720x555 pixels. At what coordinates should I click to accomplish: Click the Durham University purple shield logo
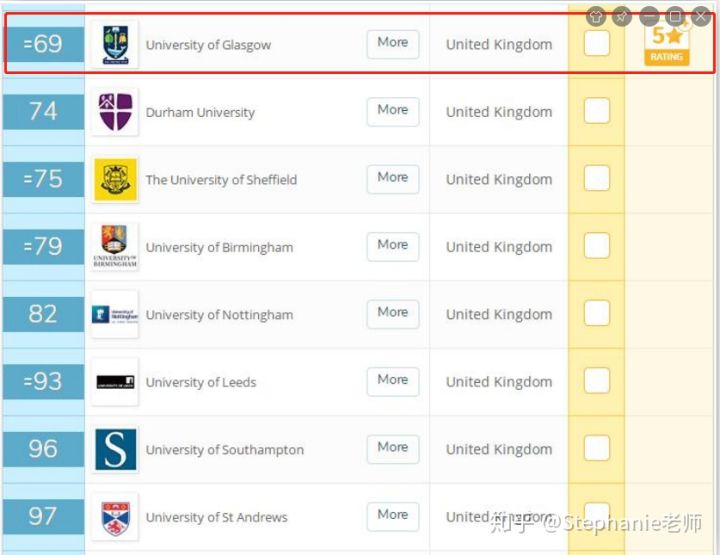[115, 112]
